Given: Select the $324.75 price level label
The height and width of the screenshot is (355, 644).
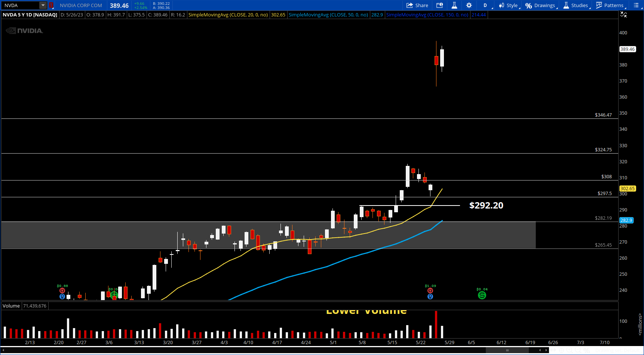Looking at the screenshot, I should 603,150.
